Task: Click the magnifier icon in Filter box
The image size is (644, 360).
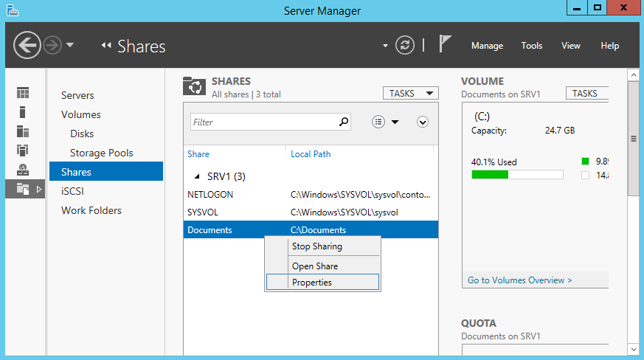Action: point(343,122)
